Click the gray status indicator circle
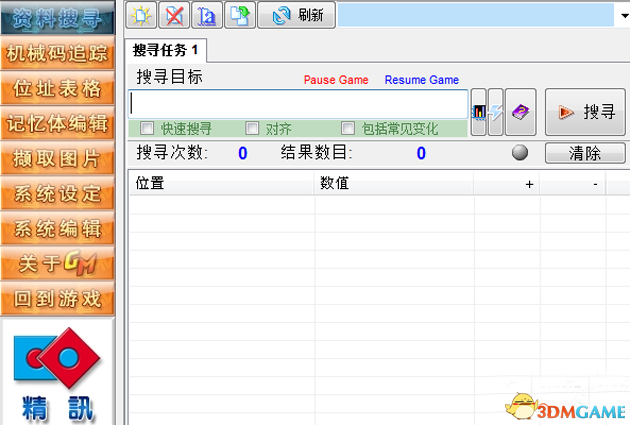Screen dimensions: 630x425 (x=519, y=153)
